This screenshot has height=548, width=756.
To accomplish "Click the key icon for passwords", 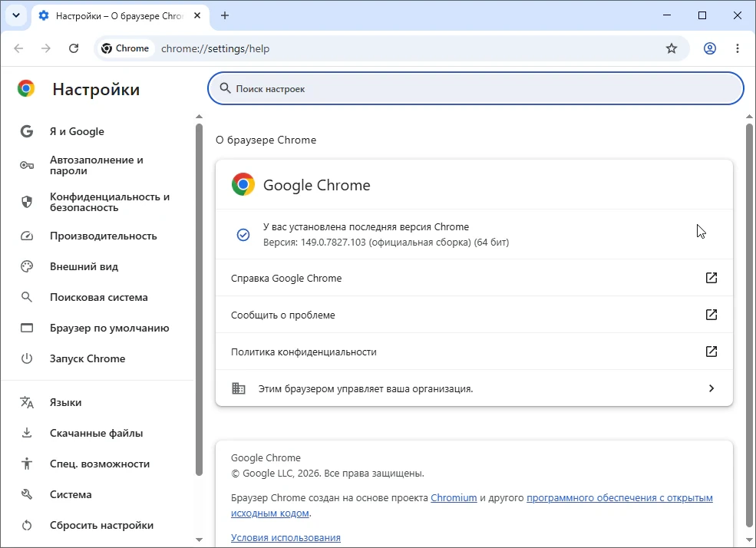I will (27, 165).
